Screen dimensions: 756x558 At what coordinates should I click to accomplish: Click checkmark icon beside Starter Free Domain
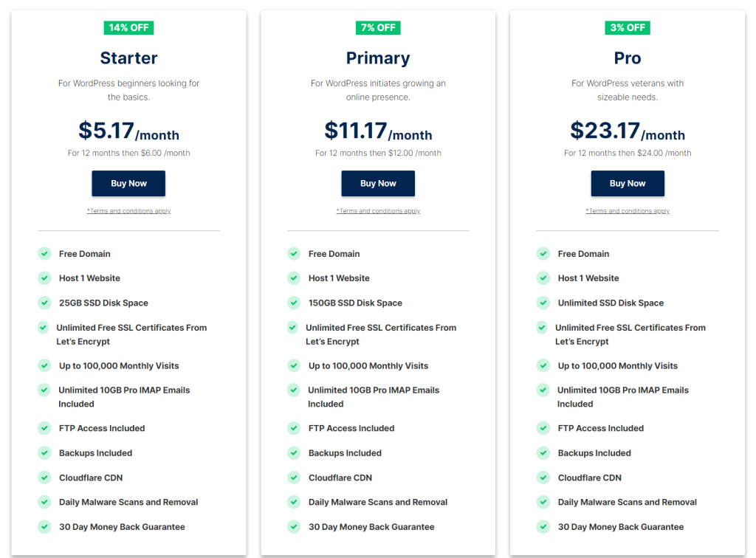[x=44, y=254]
